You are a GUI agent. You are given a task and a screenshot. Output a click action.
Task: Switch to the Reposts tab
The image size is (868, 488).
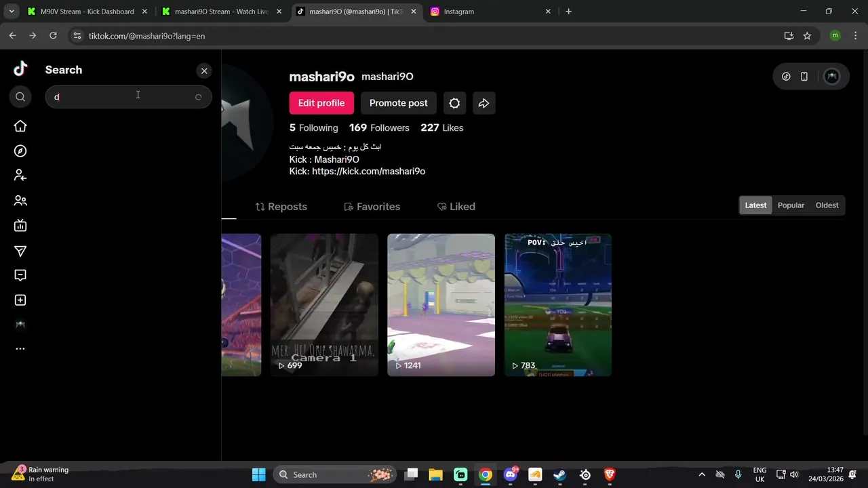click(x=281, y=207)
